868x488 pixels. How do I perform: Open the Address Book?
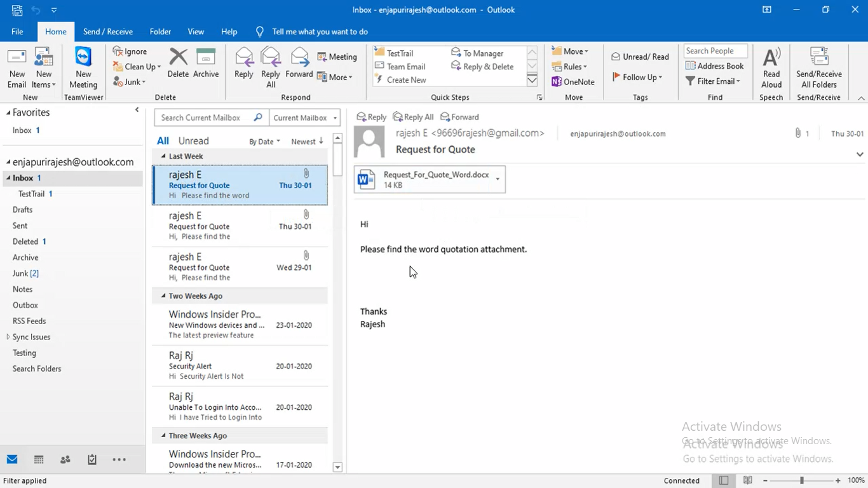click(715, 66)
